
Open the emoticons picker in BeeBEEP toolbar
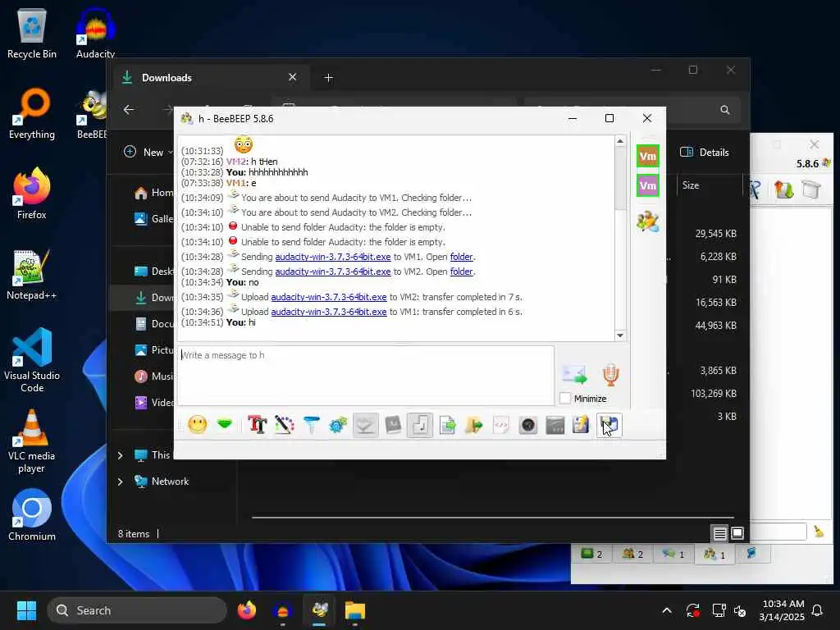pos(197,426)
